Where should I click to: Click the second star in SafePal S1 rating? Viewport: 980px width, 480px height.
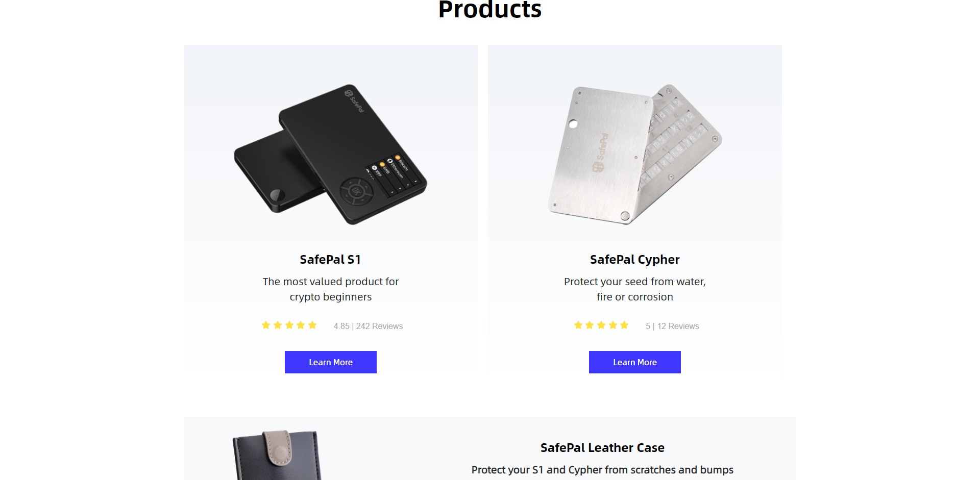point(278,325)
